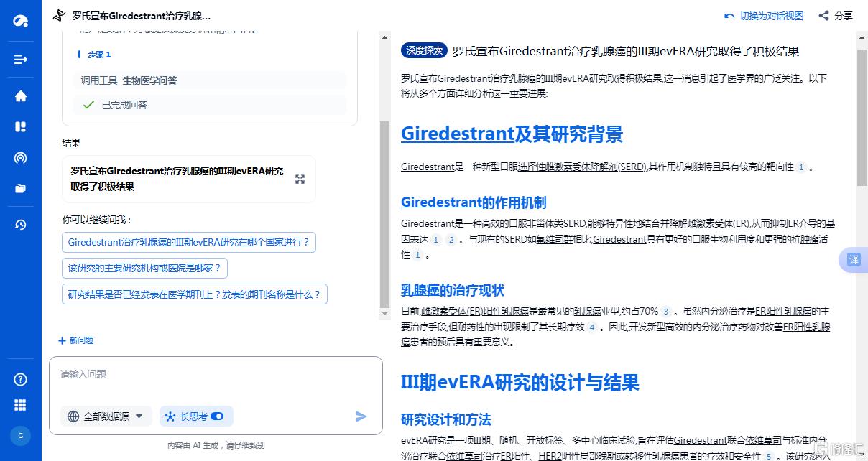
Task: Select the suggestion about 在哪个国家进行
Action: coord(189,242)
